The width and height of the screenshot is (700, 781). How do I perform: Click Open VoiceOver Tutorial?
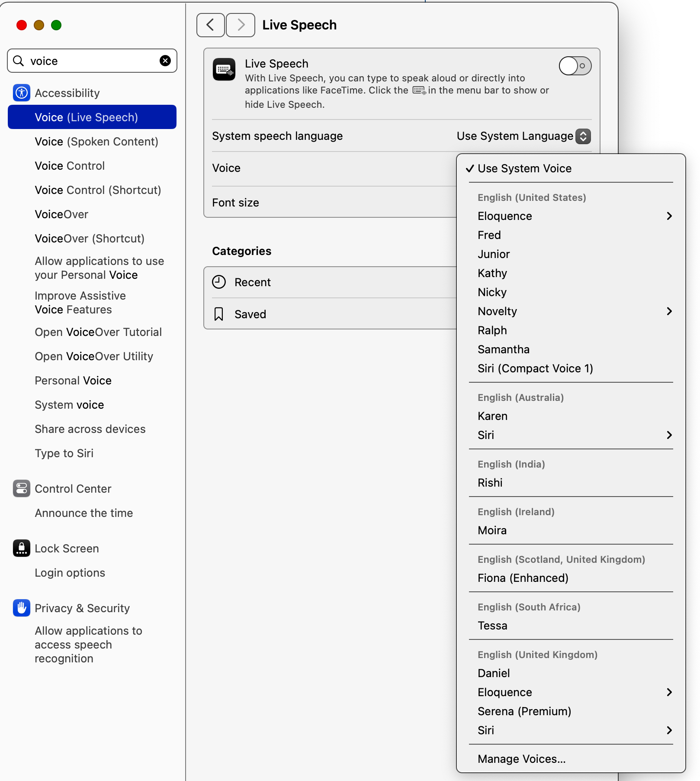click(x=98, y=332)
